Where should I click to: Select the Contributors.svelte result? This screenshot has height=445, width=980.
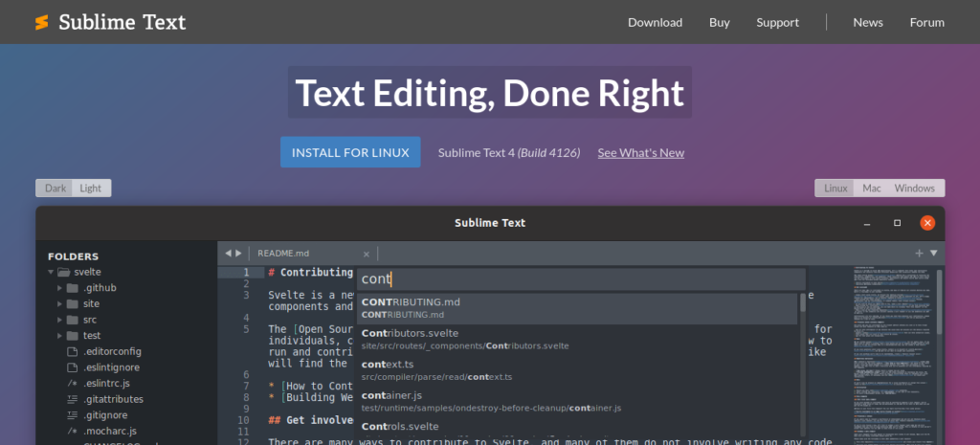[x=577, y=340]
